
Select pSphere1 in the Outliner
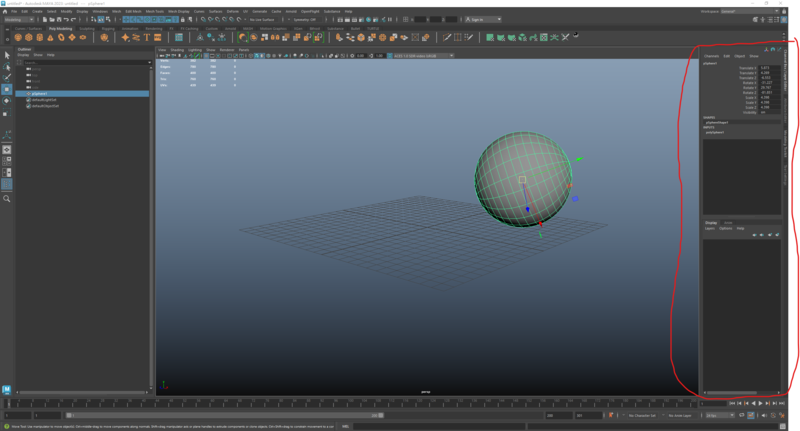41,94
